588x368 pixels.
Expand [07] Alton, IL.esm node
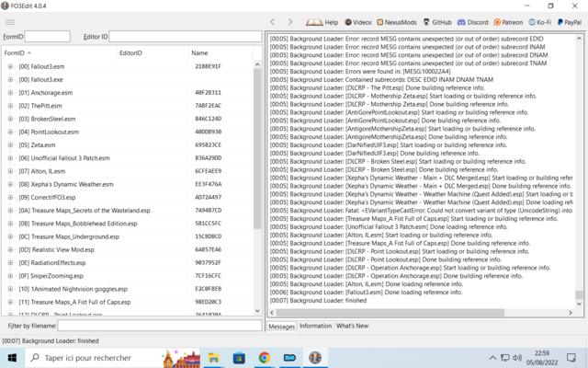pos(10,171)
